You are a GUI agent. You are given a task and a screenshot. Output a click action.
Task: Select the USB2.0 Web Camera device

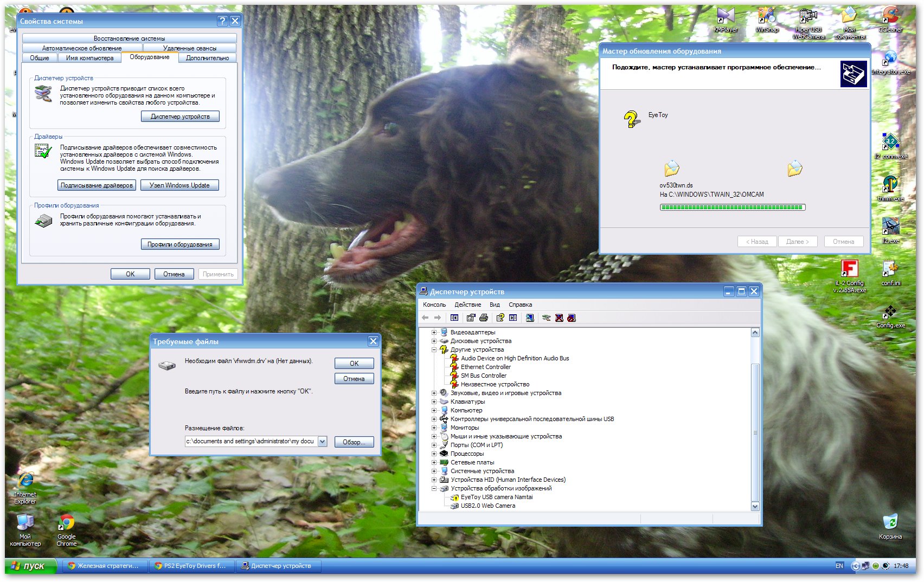coord(488,506)
